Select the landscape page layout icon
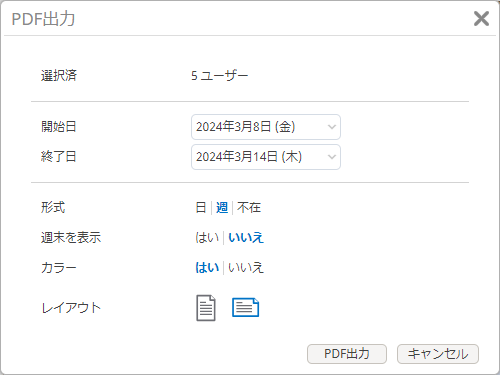Screen dimensions: 500x375 (x=245, y=307)
